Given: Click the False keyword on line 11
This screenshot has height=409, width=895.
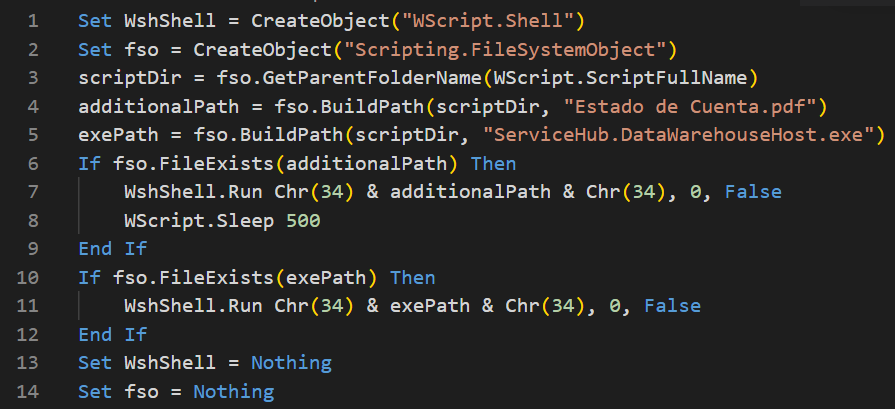Looking at the screenshot, I should point(672,306).
